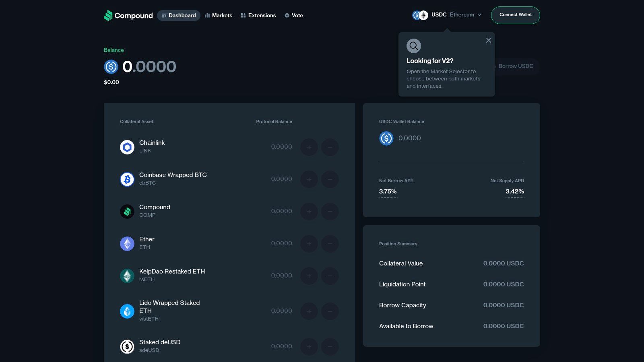
Task: Decrease Ether balance with the minus stepper
Action: 330,244
